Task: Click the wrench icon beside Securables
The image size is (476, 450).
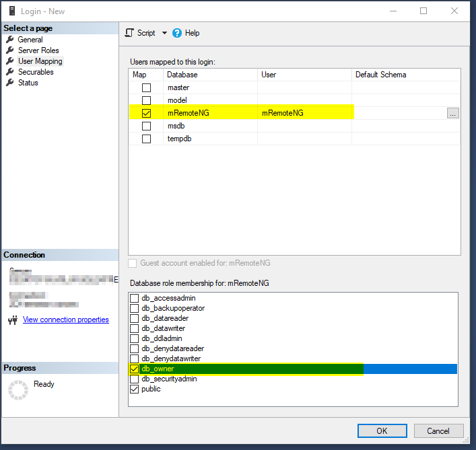Action: coord(10,71)
